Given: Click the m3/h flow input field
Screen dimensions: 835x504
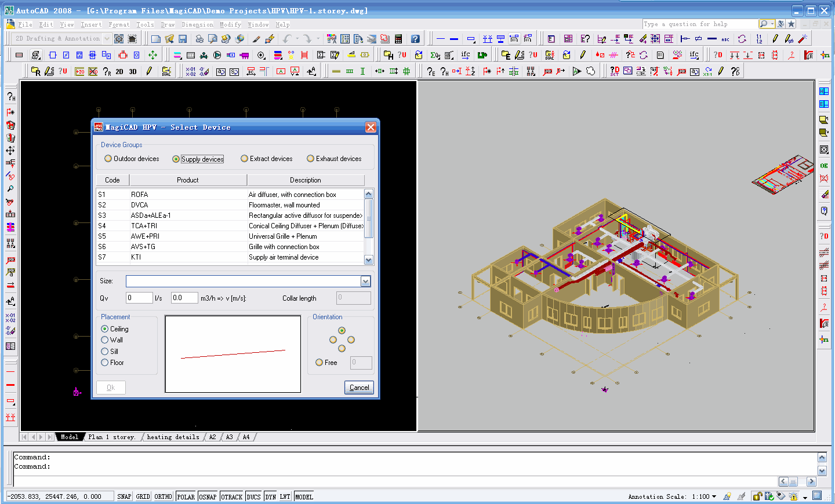Looking at the screenshot, I should (x=184, y=298).
